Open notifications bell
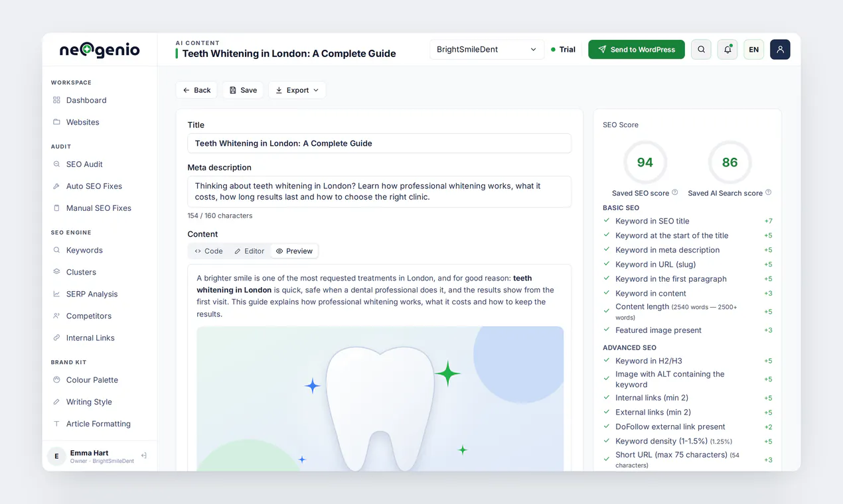Image resolution: width=843 pixels, height=504 pixels. click(x=728, y=49)
